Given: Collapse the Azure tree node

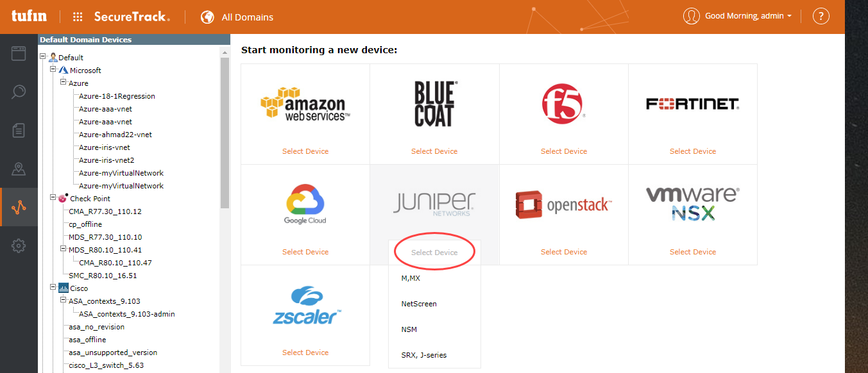Looking at the screenshot, I should tap(64, 82).
